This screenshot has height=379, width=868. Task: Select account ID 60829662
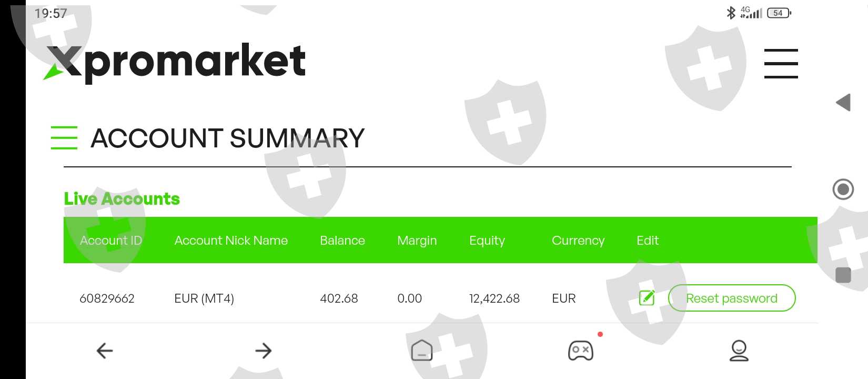pyautogui.click(x=107, y=298)
